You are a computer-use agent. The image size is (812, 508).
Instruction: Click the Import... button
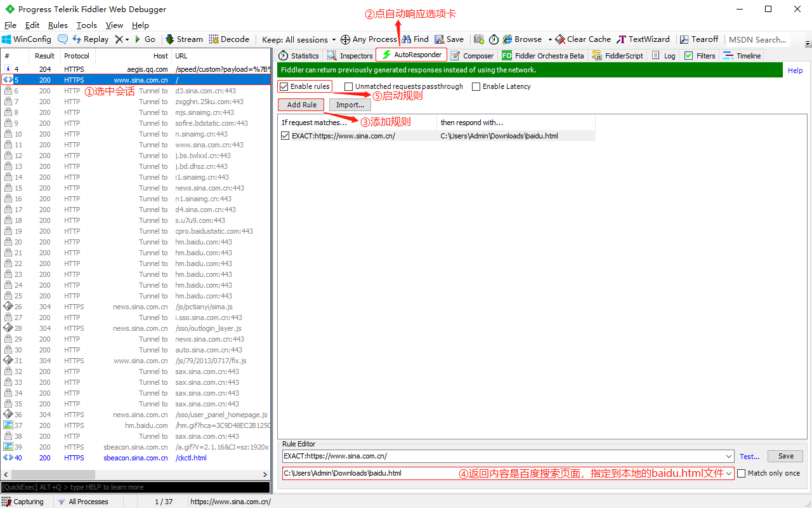tap(350, 105)
